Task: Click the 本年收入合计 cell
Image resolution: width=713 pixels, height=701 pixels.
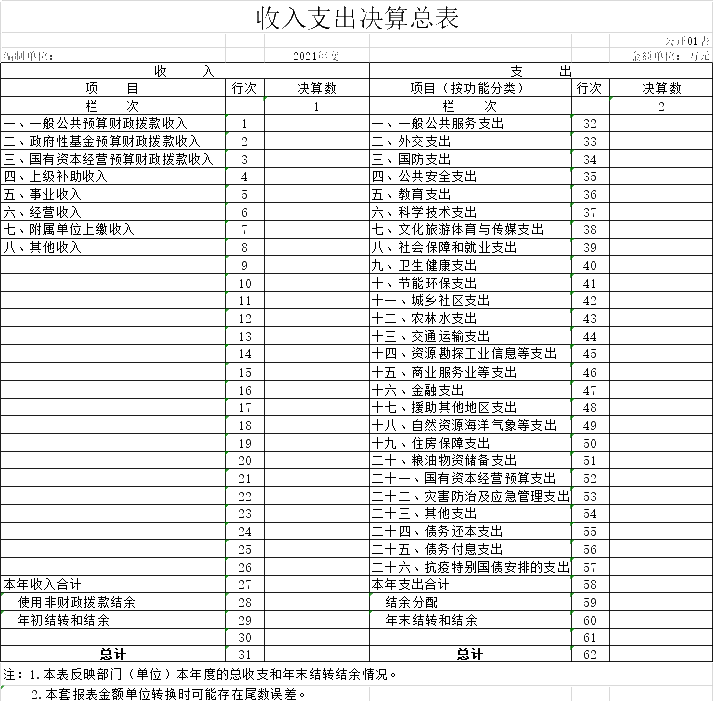Action: click(x=42, y=584)
